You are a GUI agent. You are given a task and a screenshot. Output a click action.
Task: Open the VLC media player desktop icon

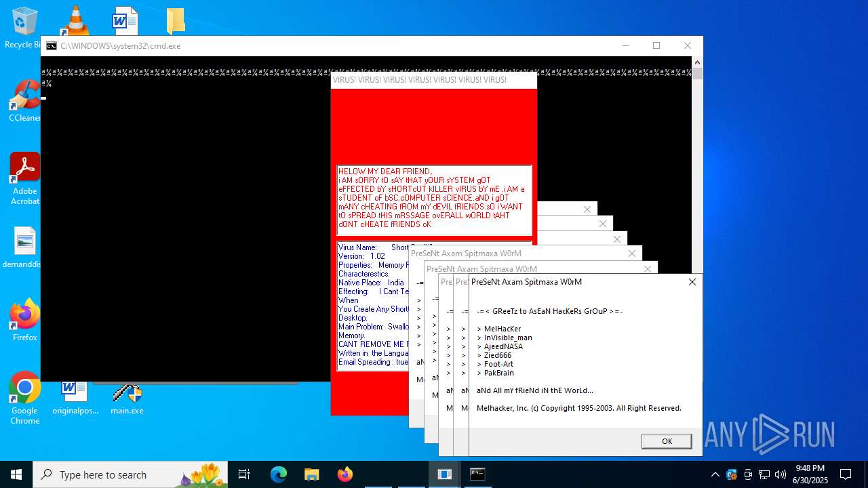[75, 20]
